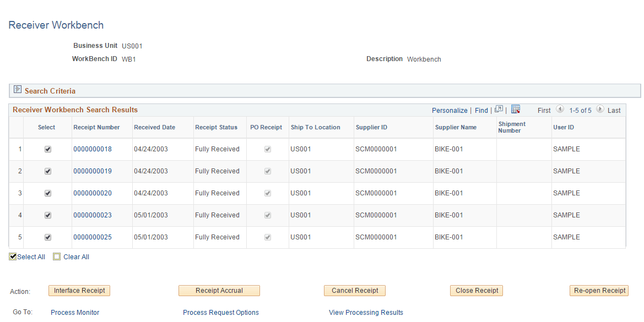The height and width of the screenshot is (322, 644).
Task: Uncheck the Select box for receipt 0000000018
Action: click(48, 149)
